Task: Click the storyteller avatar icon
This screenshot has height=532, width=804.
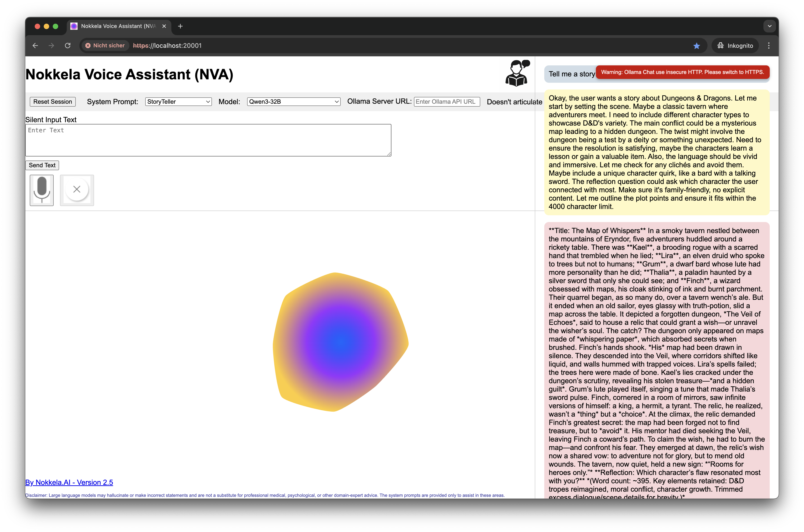Action: 517,73
